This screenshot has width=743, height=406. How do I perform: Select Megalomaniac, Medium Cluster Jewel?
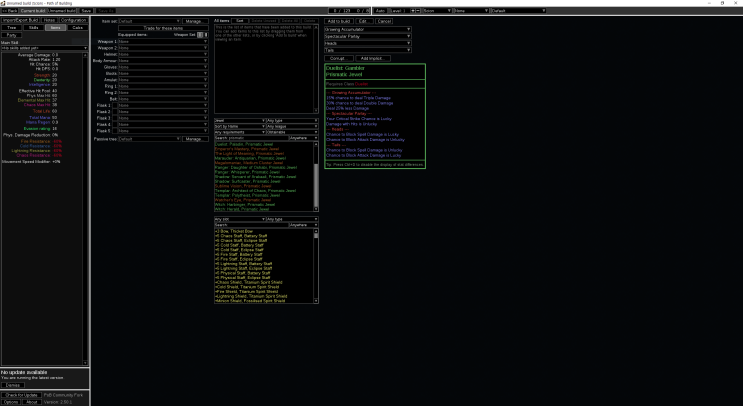(249, 162)
